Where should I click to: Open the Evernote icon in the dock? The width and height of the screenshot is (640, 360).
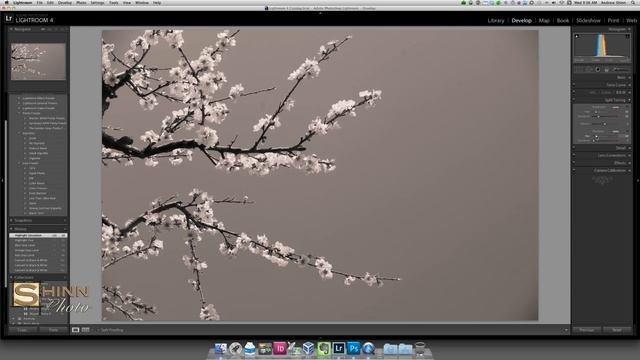(324, 349)
